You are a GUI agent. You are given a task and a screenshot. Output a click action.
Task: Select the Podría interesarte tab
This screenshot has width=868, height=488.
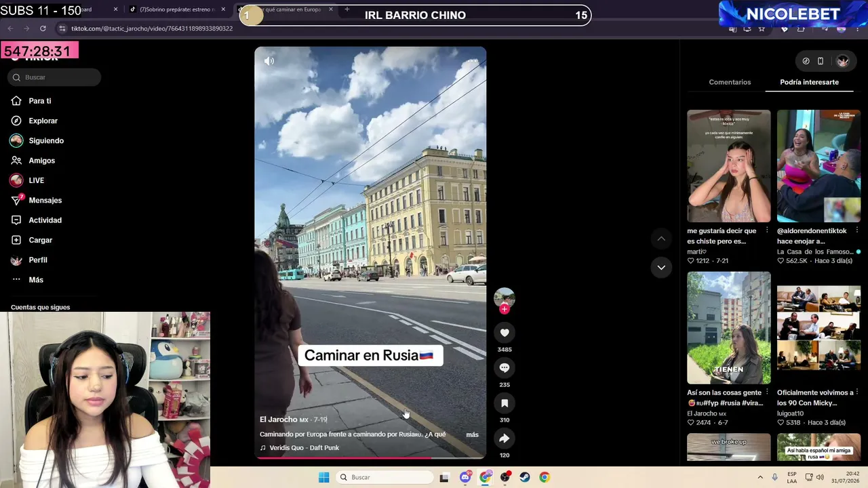[x=809, y=82]
